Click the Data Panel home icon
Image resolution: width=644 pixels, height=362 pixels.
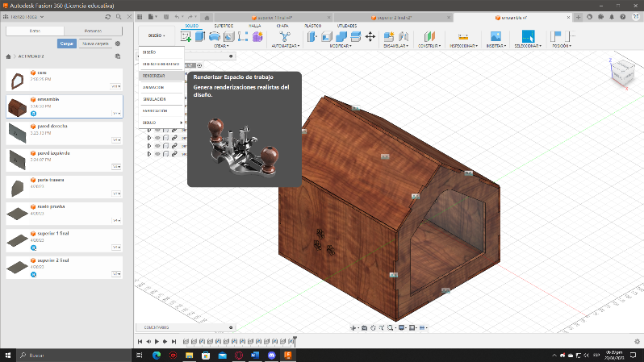(8, 56)
